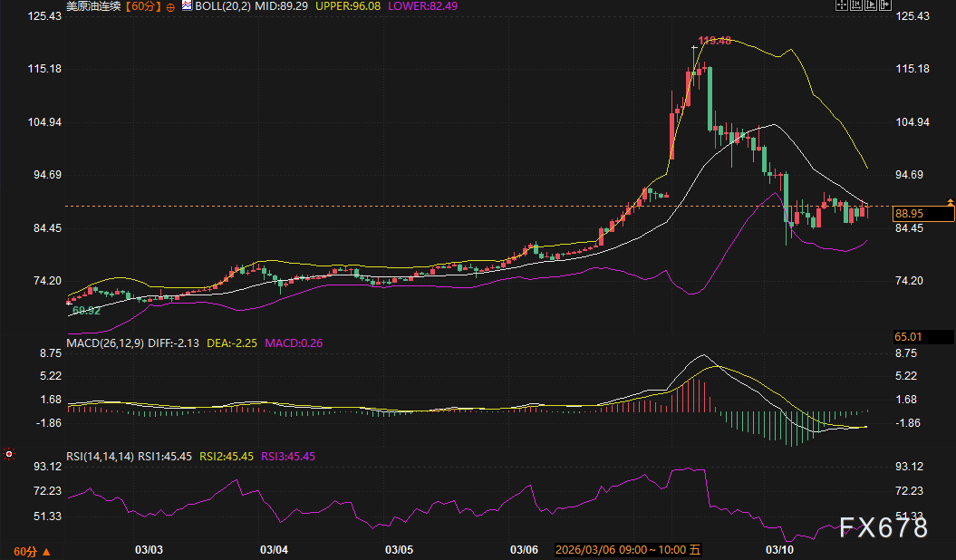Click the orange 65.01 value on right axis
Image resolution: width=956 pixels, height=560 pixels.
coord(908,336)
